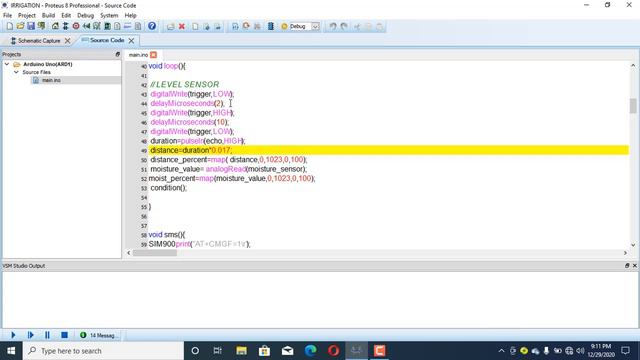The height and width of the screenshot is (360, 640).
Task: Select the Source Files folder item
Action: click(x=36, y=72)
